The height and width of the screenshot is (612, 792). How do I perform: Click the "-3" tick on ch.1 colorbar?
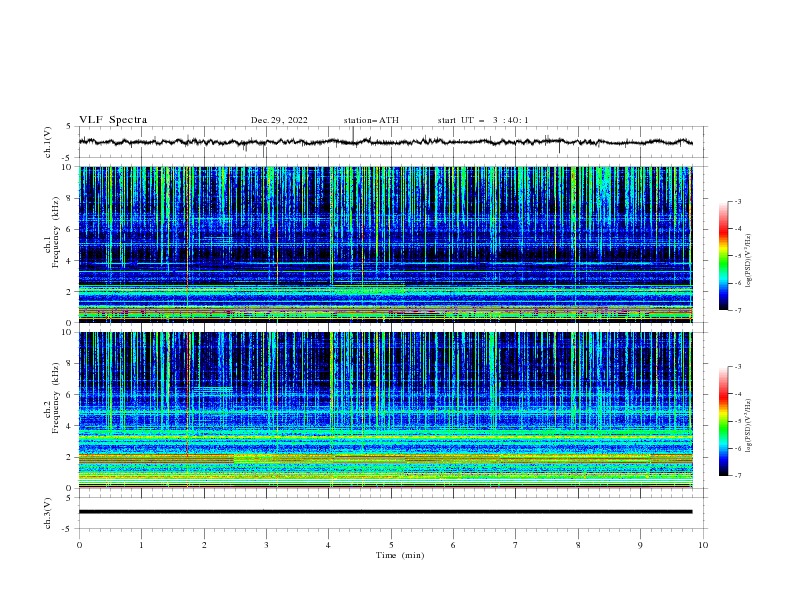tap(737, 201)
